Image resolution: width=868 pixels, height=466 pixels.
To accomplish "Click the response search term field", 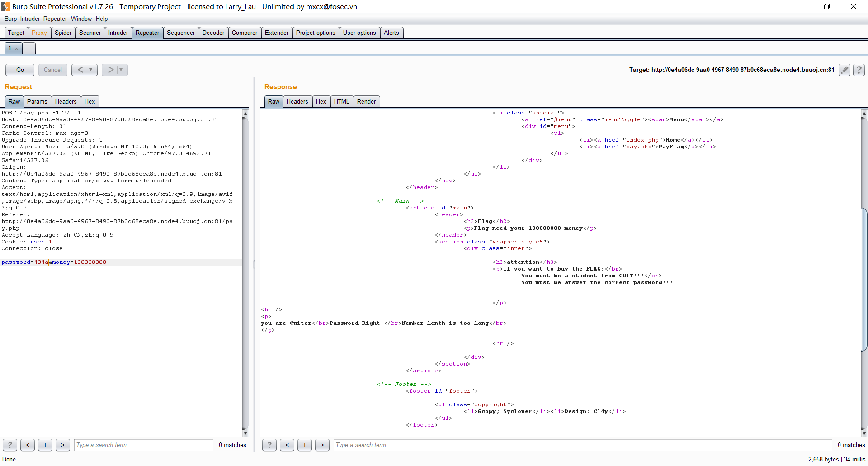I will [582, 445].
